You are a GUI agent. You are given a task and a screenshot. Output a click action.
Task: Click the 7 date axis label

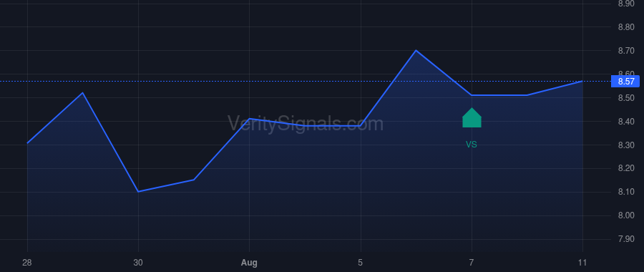(x=472, y=263)
